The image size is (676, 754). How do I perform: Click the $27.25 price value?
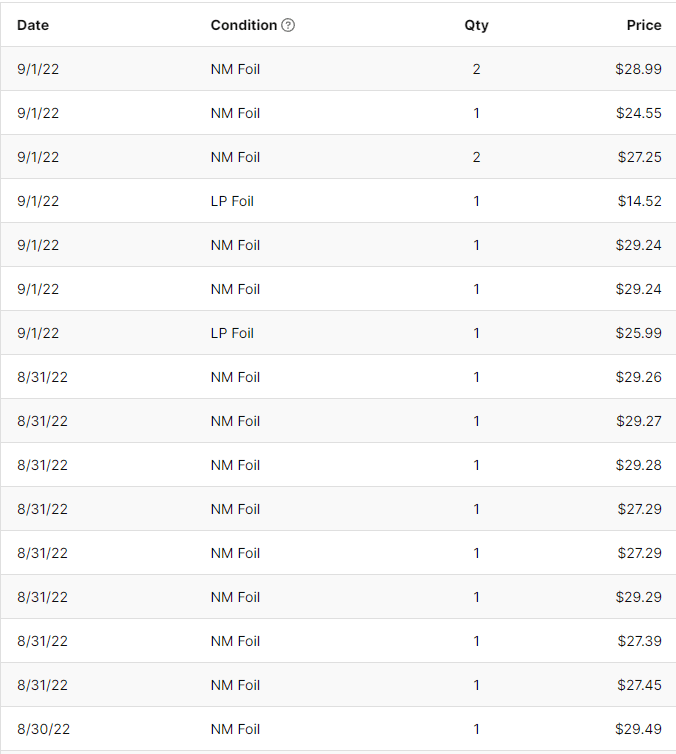[638, 157]
